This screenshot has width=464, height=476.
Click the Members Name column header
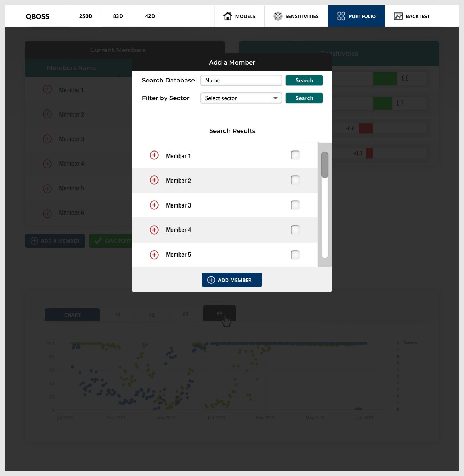[x=71, y=68]
